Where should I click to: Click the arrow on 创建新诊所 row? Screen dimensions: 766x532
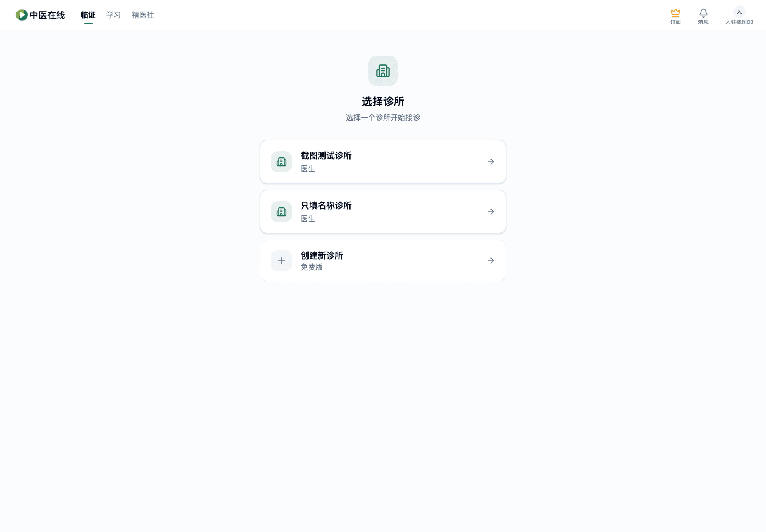pos(491,261)
